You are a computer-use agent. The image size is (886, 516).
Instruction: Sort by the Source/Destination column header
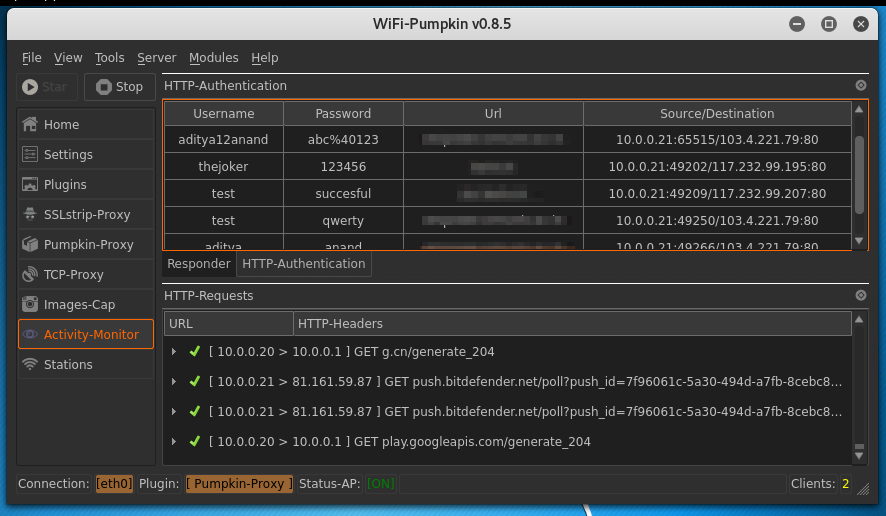tap(717, 114)
